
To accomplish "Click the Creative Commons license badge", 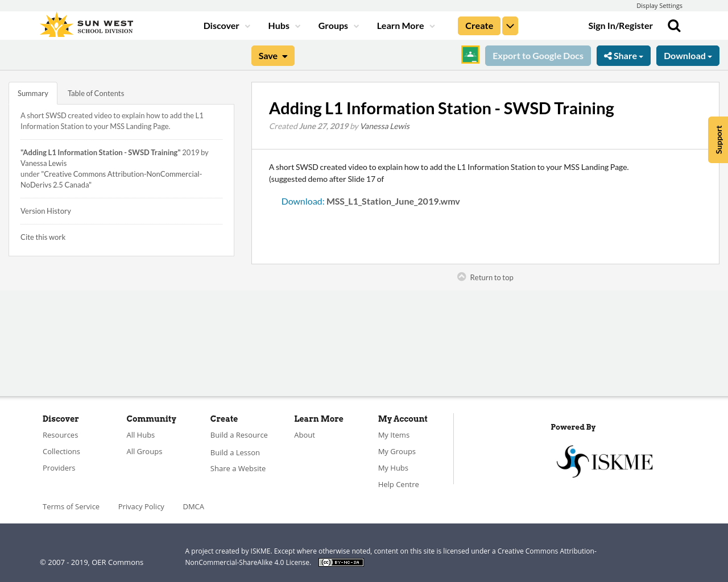I will [341, 562].
